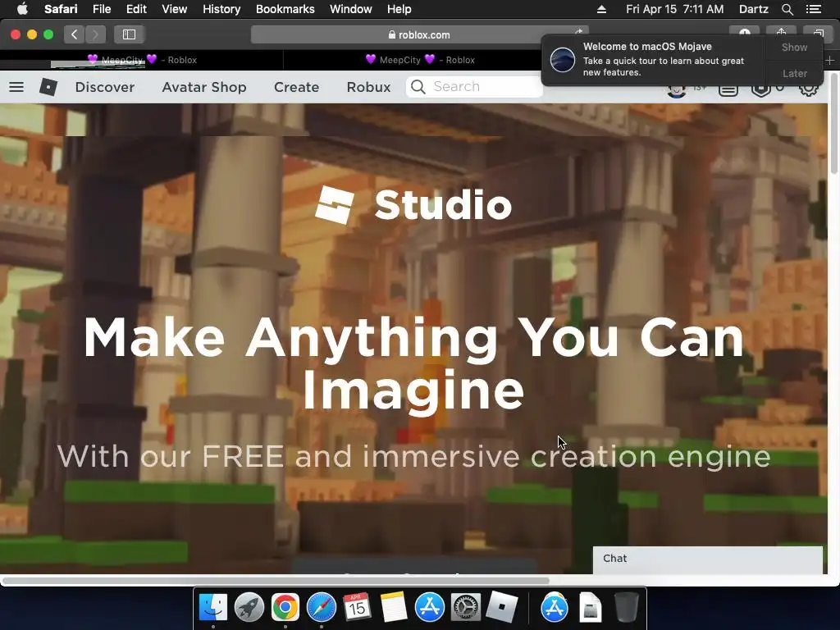Open the first App Store icon in Dock

point(430,608)
